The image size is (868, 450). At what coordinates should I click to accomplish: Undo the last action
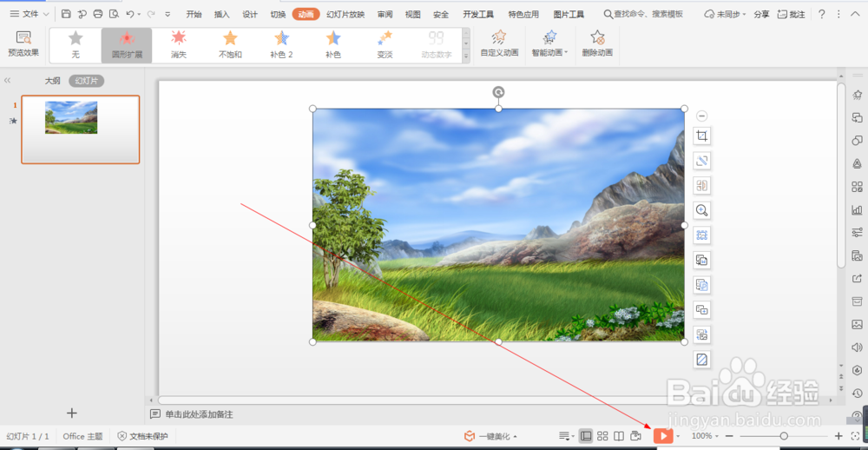point(130,14)
